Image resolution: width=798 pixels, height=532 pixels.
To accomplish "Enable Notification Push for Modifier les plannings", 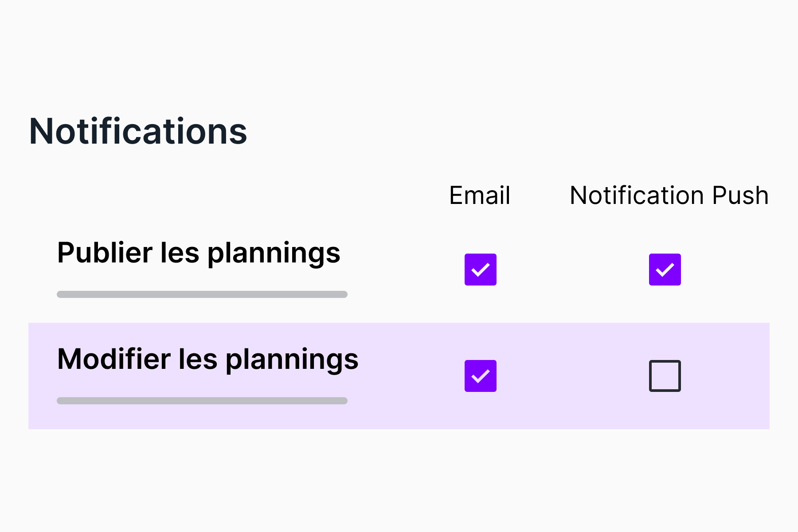I will pos(665,376).
